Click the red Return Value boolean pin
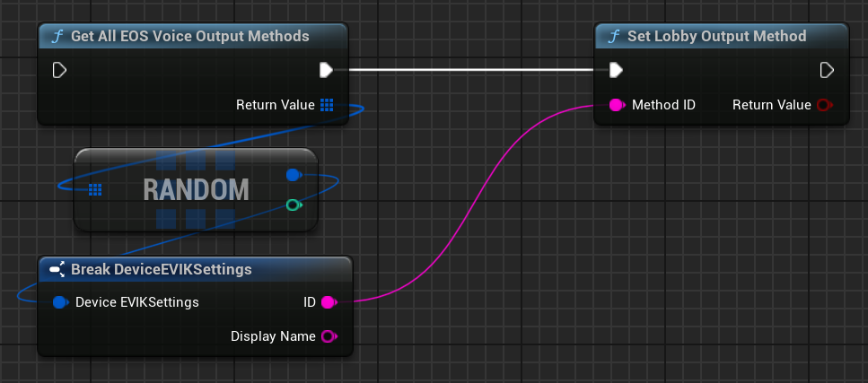Viewport: 868px width, 383px height. point(823,105)
